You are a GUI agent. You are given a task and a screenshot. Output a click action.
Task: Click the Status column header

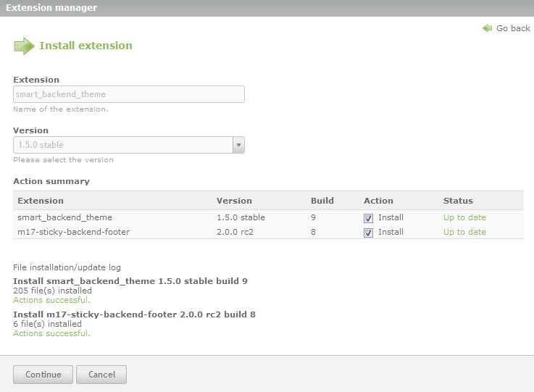point(458,201)
